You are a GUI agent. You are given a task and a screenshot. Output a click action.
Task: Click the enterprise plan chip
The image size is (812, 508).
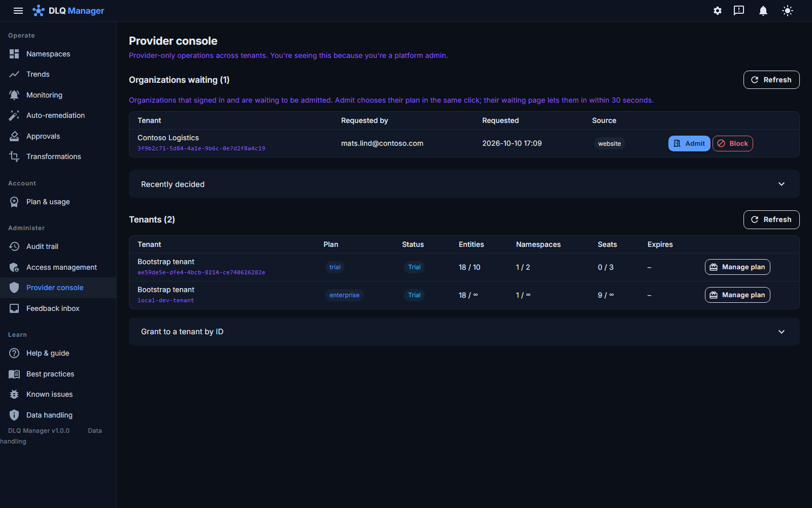pos(345,295)
